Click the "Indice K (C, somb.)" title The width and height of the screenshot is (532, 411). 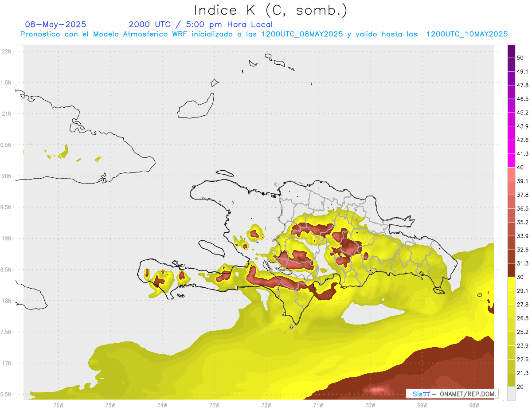[x=271, y=10]
